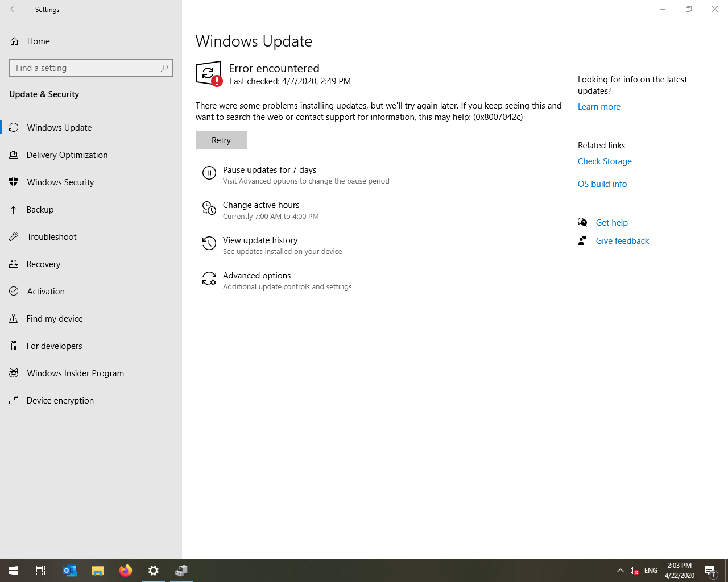Click the Give feedback link
This screenshot has width=728, height=582.
tap(622, 241)
